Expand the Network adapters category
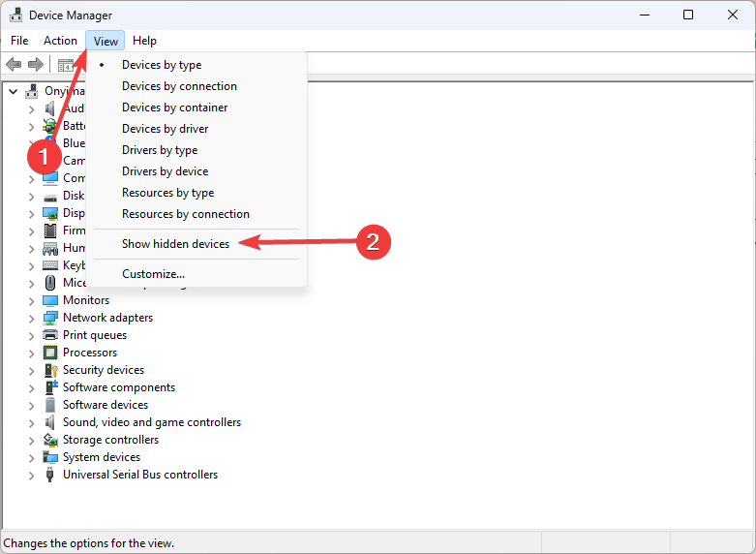 click(31, 319)
